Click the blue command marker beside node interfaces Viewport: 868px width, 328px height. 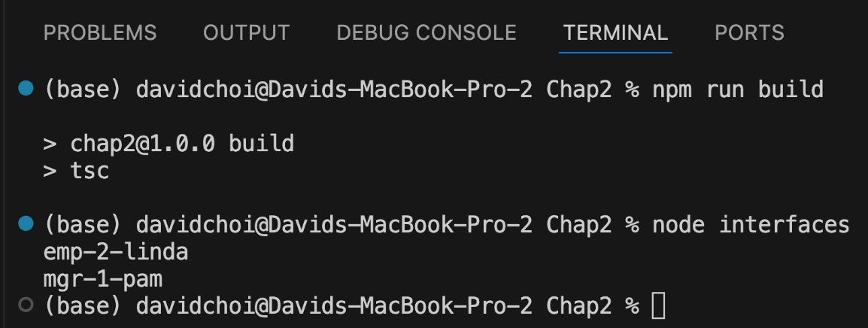(x=26, y=223)
